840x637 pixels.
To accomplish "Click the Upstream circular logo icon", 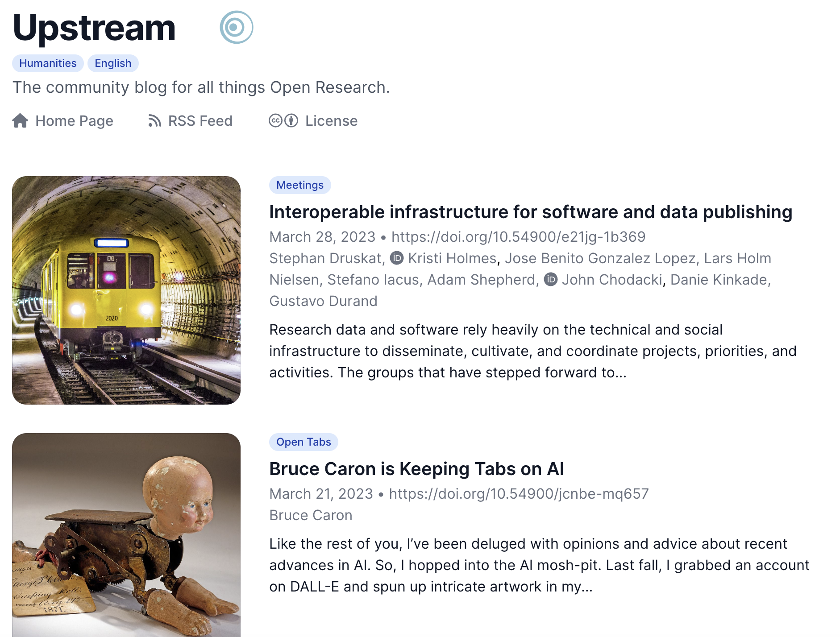I will click(236, 27).
